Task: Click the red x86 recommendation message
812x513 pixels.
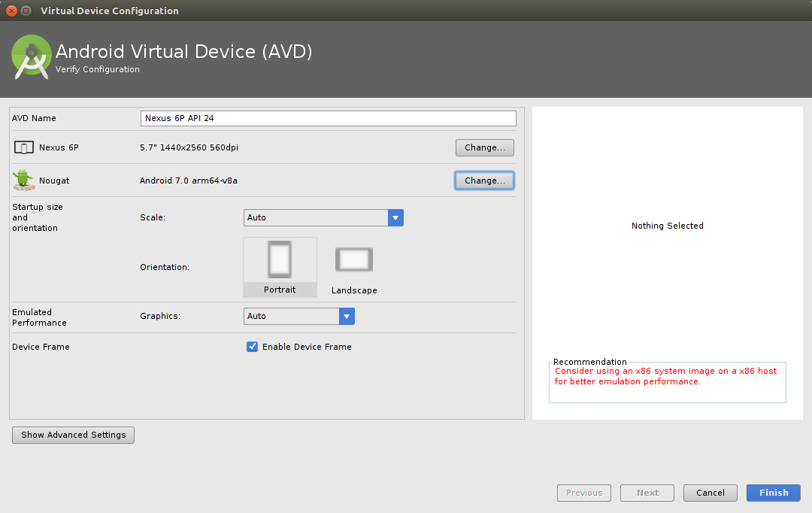Action: (666, 376)
